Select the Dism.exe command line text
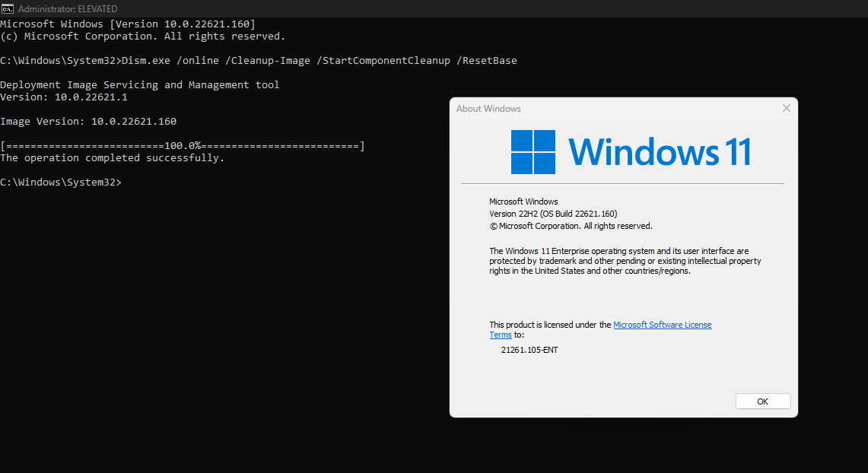 click(x=320, y=60)
